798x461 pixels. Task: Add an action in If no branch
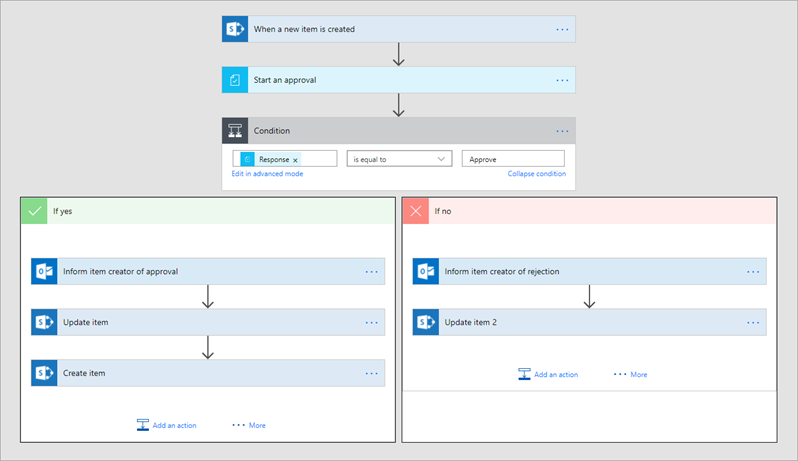click(548, 375)
